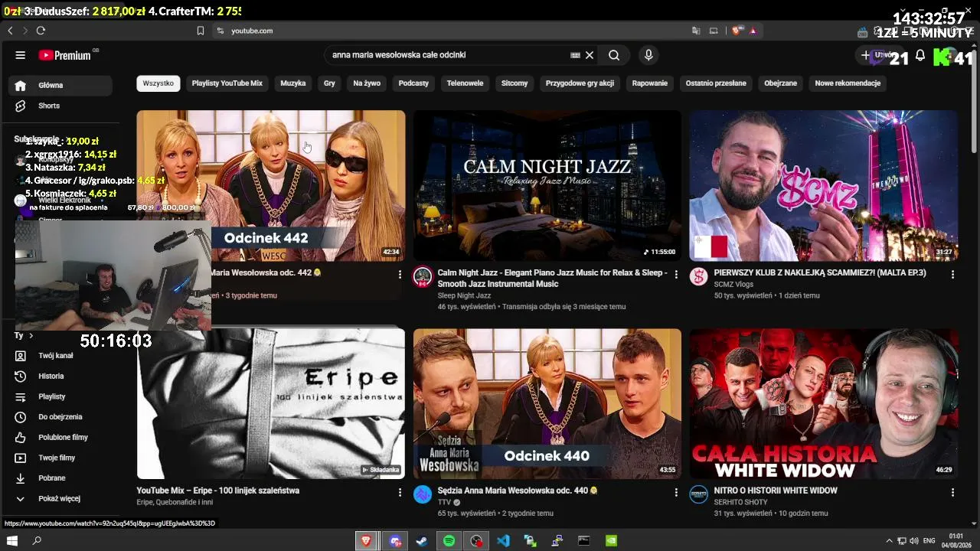Viewport: 980px width, 551px height.
Task: Play the SCMZ Malta video thumbnail
Action: coord(824,185)
